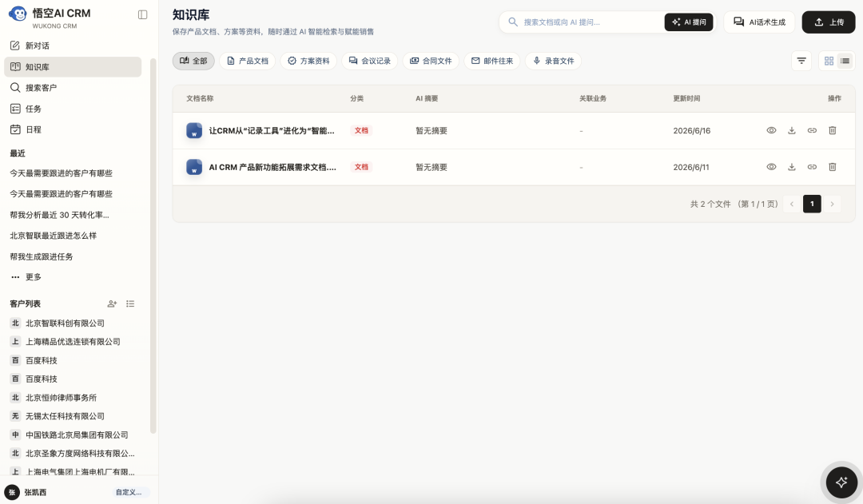Click the 自定义 button at the bottom
The width and height of the screenshot is (863, 504).
130,493
